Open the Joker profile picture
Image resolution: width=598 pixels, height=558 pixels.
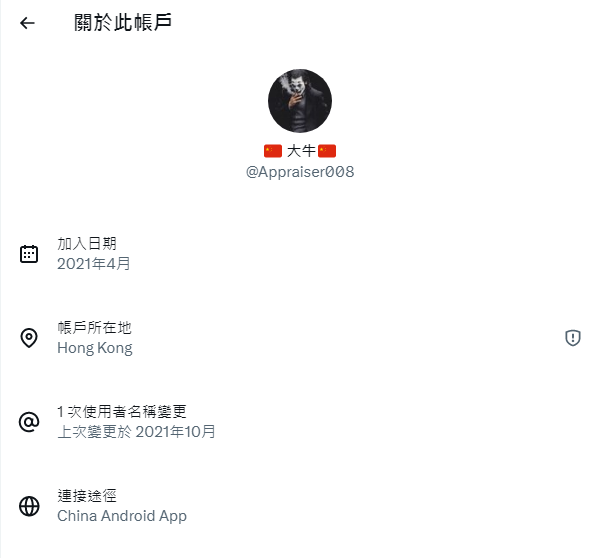(300, 101)
